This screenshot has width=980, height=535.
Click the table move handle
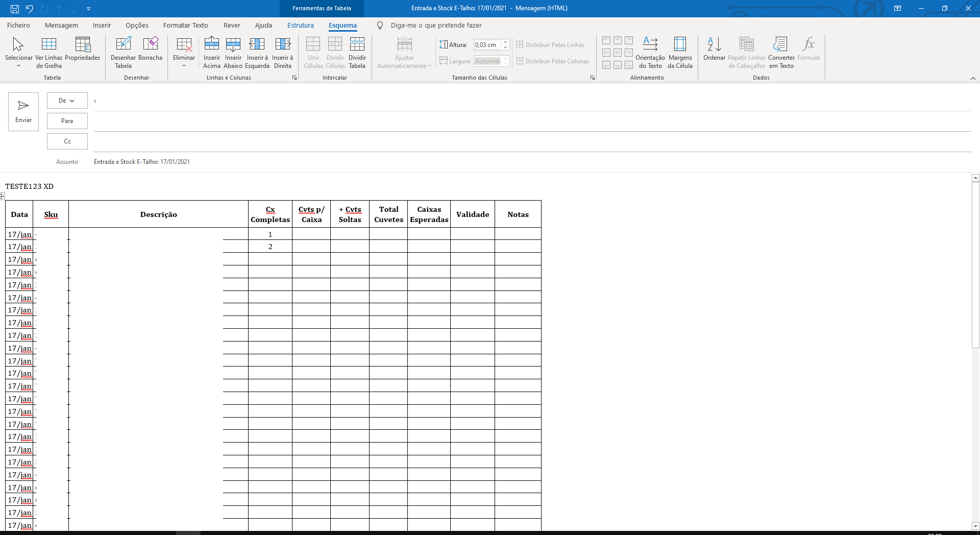[3, 196]
